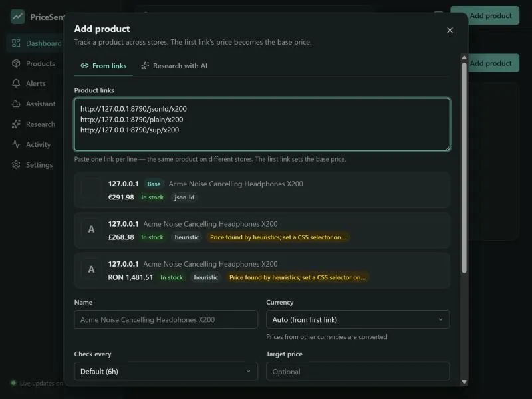Viewport: 532px width, 399px height.
Task: Click the sparkle icon on Research with AI tab
Action: (x=145, y=65)
